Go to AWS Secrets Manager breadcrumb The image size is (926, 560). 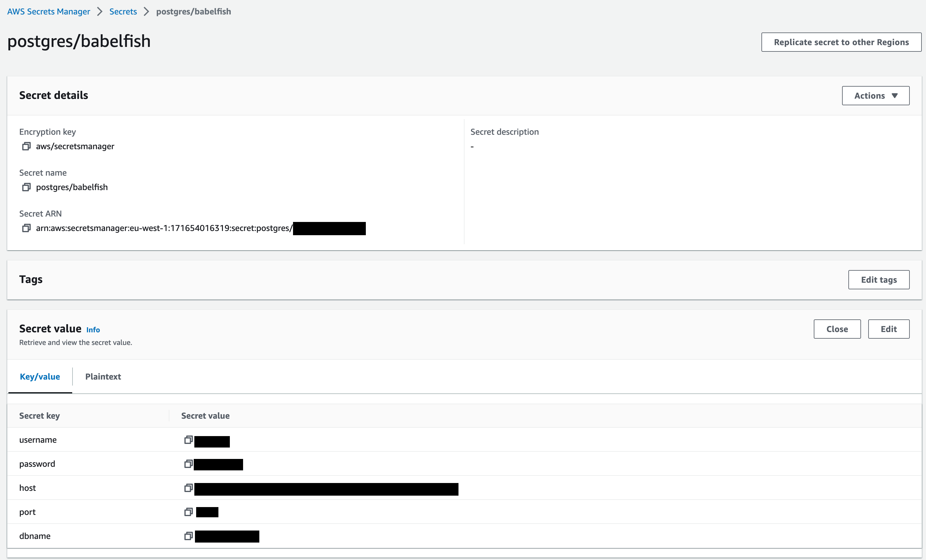pyautogui.click(x=48, y=12)
